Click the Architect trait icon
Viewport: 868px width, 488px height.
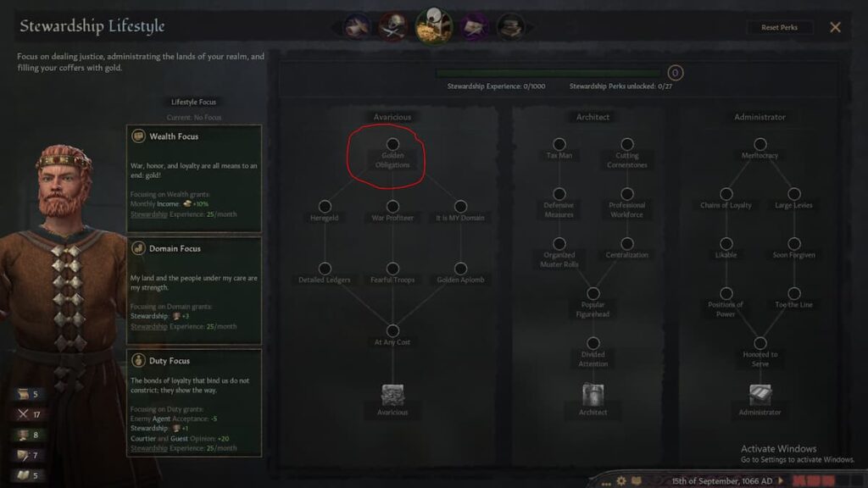(x=593, y=395)
